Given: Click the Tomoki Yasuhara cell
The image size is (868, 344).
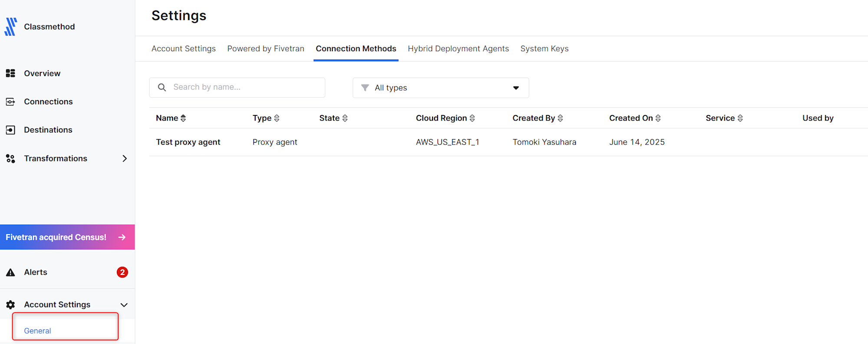Looking at the screenshot, I should tap(544, 142).
